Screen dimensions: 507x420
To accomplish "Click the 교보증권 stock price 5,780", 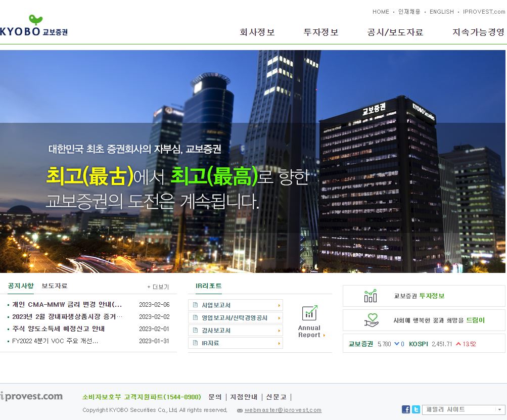I will point(384,344).
